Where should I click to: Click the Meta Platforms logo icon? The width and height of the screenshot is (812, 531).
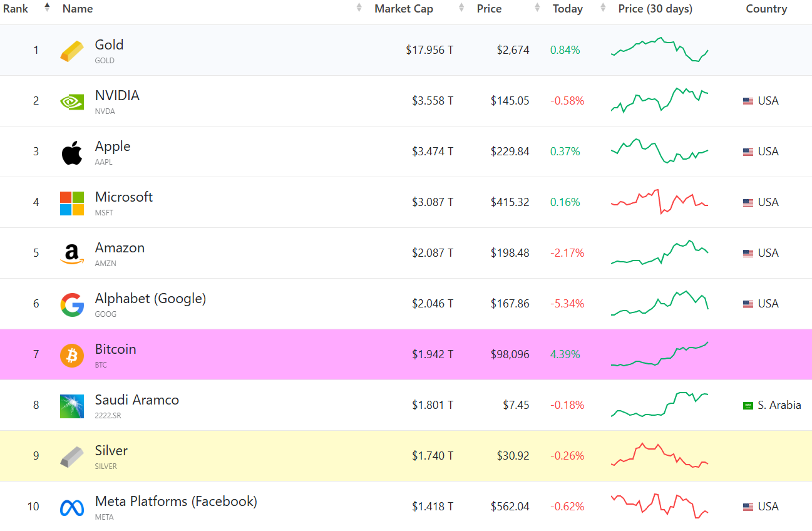click(x=72, y=507)
